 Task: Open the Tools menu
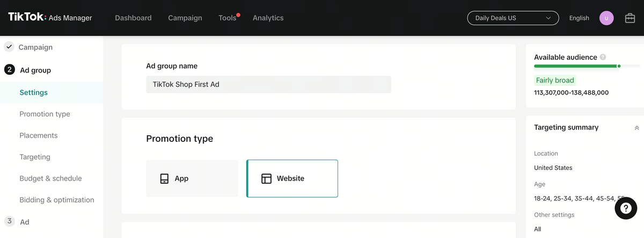tap(228, 18)
